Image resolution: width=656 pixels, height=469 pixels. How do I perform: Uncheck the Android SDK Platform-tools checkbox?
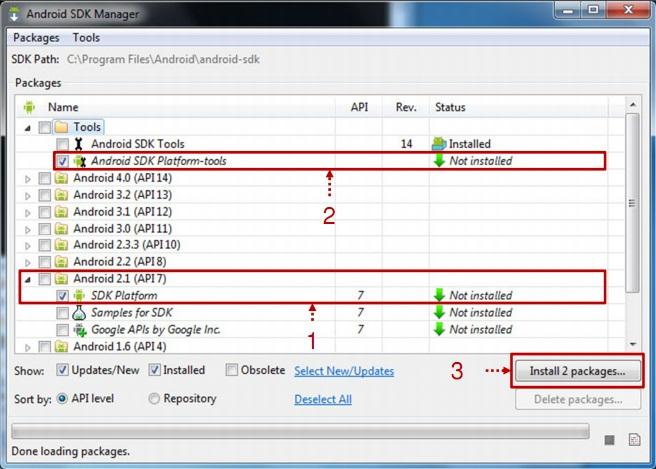62,161
